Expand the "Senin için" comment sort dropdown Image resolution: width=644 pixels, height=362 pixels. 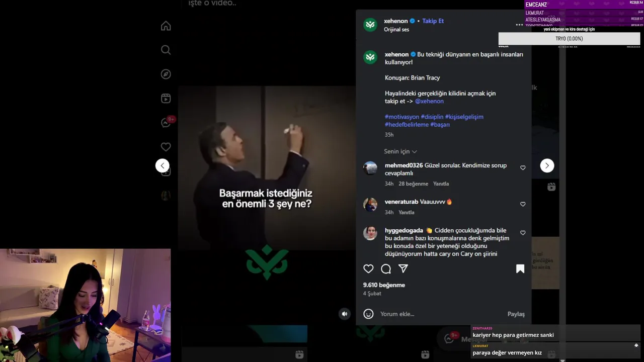tap(400, 151)
